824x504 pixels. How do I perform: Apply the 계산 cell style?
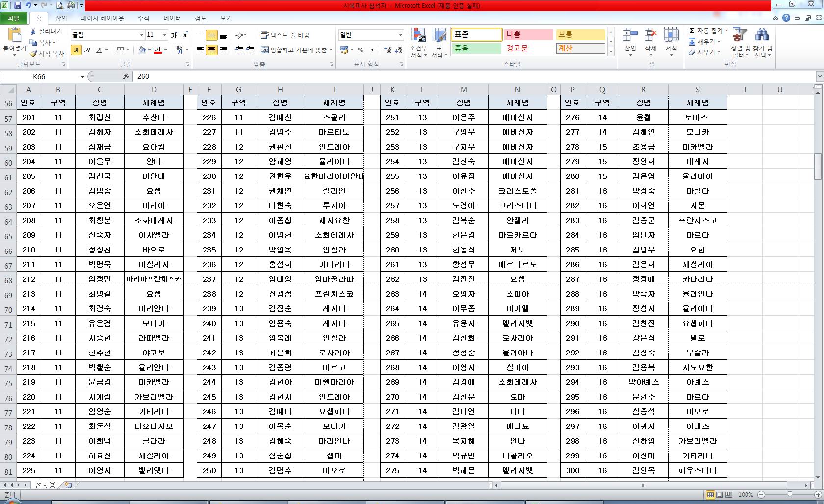tap(580, 49)
